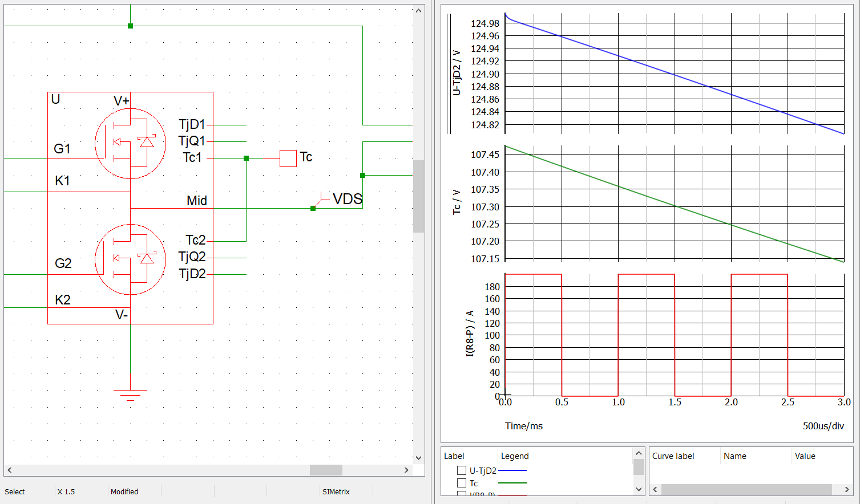Click the U component reference label
The width and height of the screenshot is (860, 504).
pos(55,99)
